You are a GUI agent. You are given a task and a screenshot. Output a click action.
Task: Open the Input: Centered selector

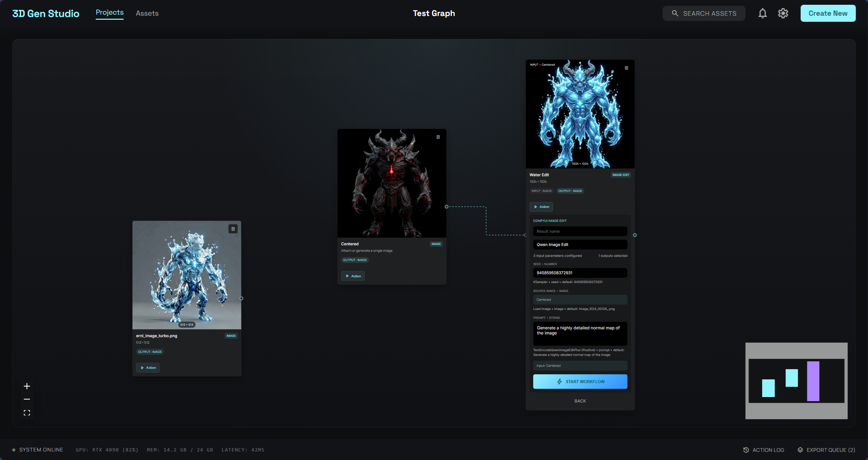point(580,365)
